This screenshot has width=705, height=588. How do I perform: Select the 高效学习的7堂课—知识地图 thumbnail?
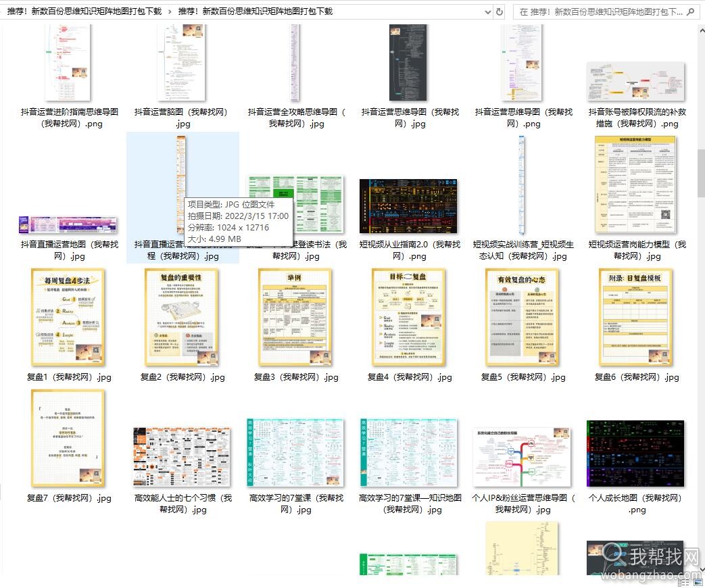[408, 453]
